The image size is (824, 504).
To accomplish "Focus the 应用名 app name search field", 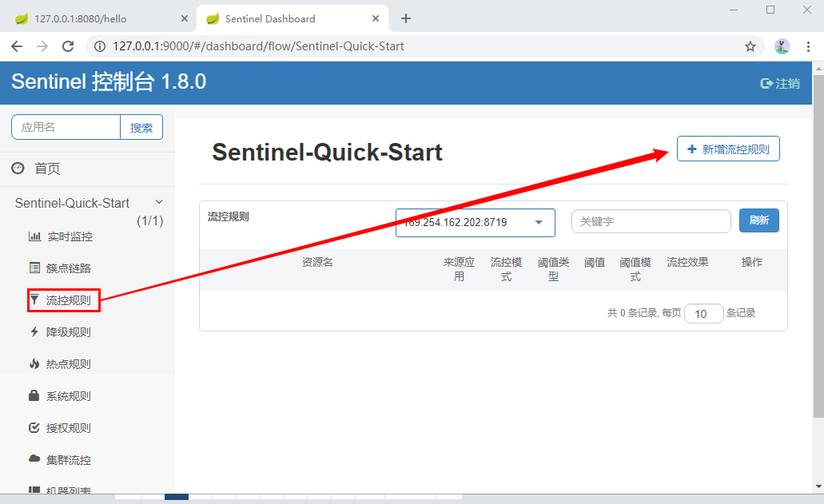I will click(66, 127).
